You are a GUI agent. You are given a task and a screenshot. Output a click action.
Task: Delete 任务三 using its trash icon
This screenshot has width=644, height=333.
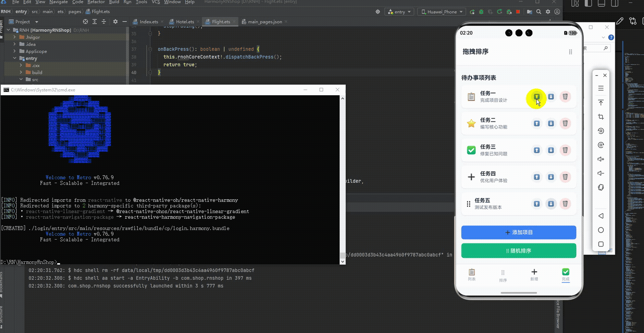565,150
